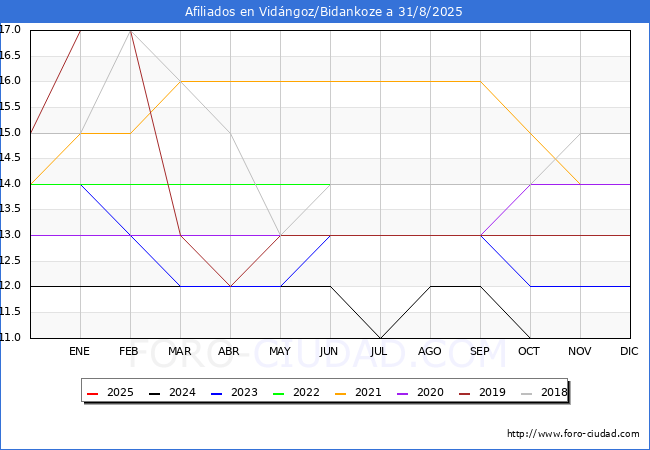Click the 14.0 y-axis value
This screenshot has height=450, width=650.
[x=10, y=184]
